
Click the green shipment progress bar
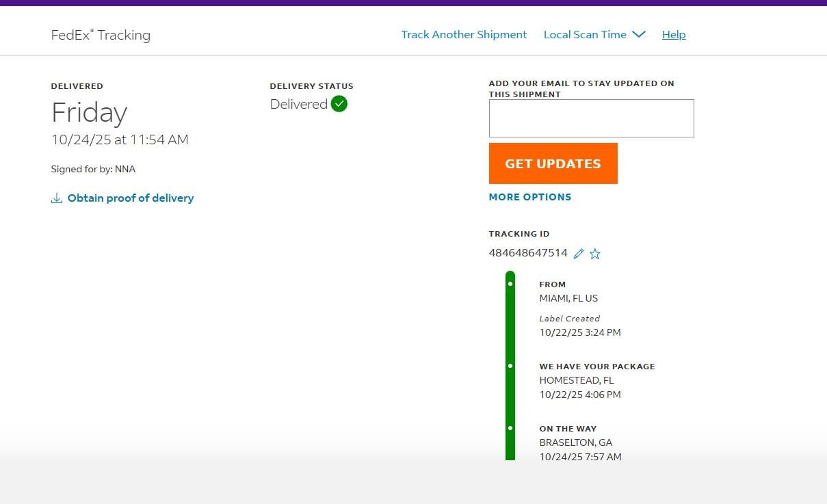tap(510, 366)
